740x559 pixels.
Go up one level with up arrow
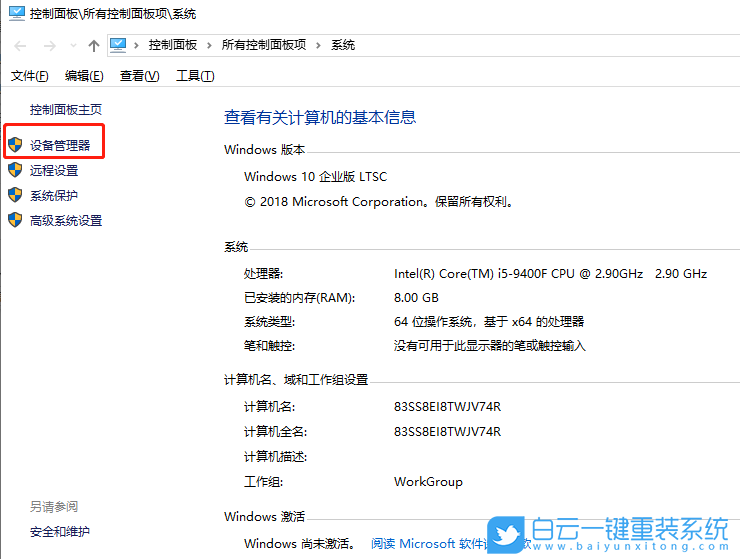(x=94, y=46)
